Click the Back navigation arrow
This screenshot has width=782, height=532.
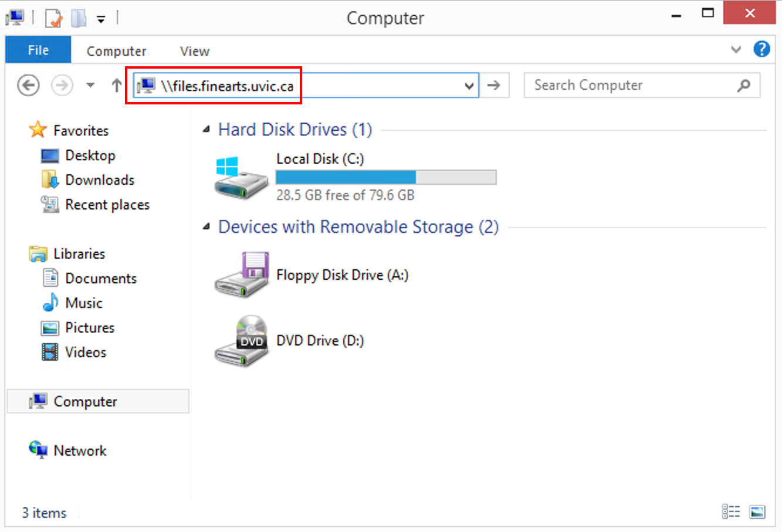click(x=28, y=85)
